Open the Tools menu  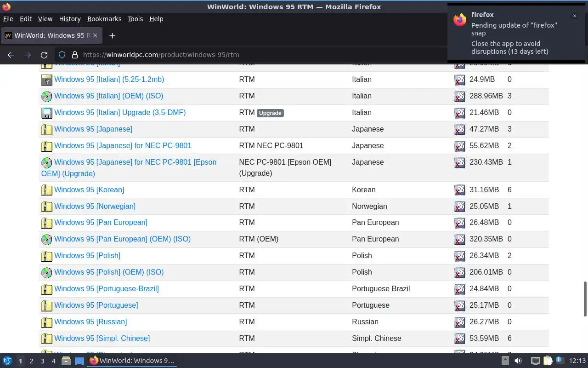tap(135, 19)
